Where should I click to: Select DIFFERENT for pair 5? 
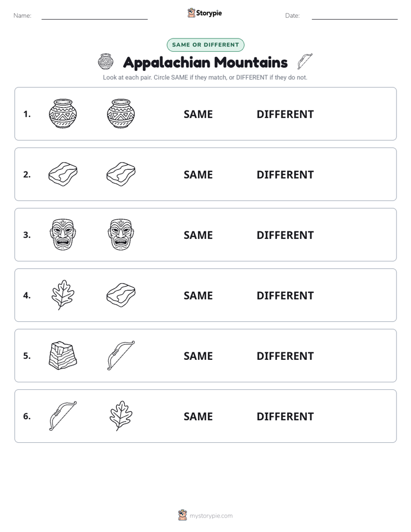point(285,356)
